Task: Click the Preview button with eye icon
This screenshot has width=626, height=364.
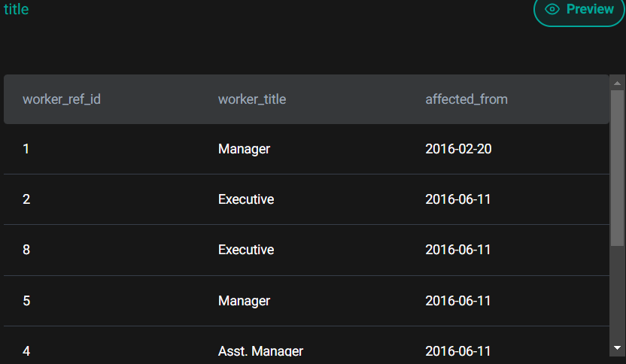Action: [579, 10]
